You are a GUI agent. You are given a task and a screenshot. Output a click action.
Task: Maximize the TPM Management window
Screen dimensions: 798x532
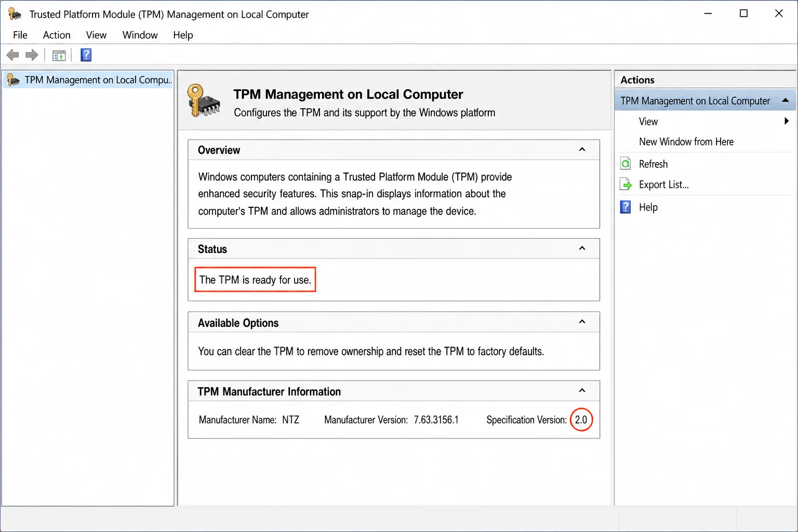click(743, 14)
